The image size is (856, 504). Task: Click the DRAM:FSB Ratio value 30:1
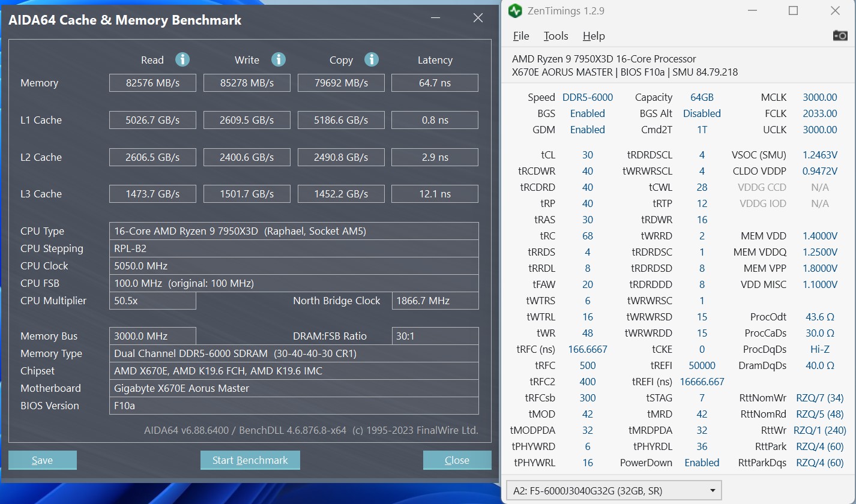(x=435, y=336)
